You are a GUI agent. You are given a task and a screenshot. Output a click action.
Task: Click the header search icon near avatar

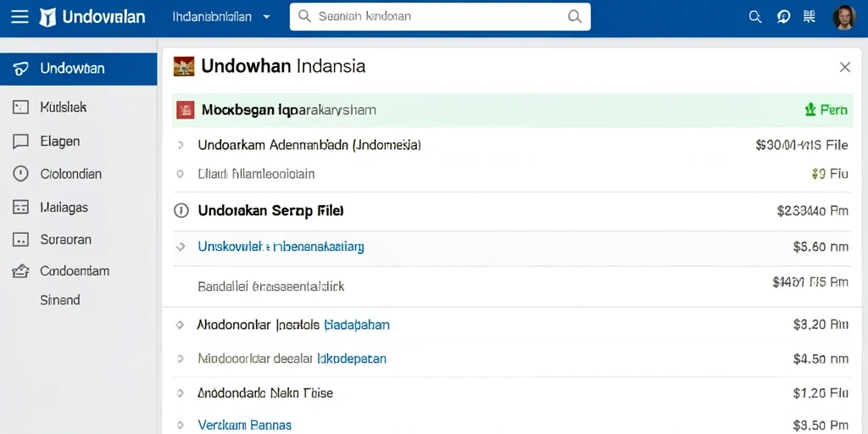pyautogui.click(x=755, y=17)
